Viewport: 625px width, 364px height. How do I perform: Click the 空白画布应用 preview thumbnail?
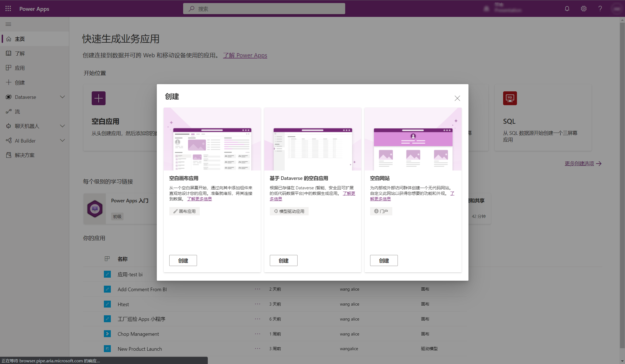point(212,139)
